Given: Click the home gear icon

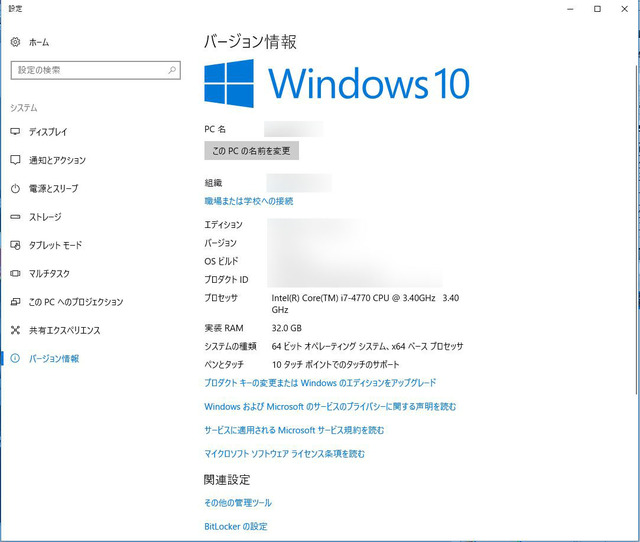Looking at the screenshot, I should coord(15,42).
